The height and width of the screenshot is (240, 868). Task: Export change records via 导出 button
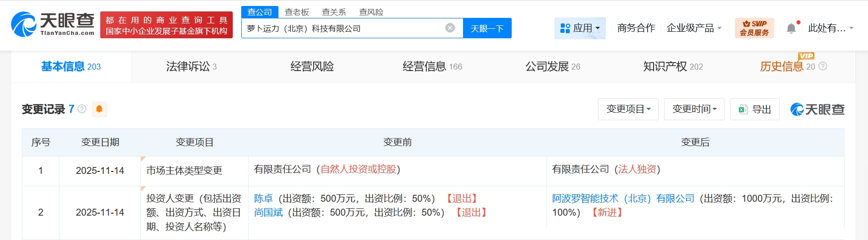point(754,109)
